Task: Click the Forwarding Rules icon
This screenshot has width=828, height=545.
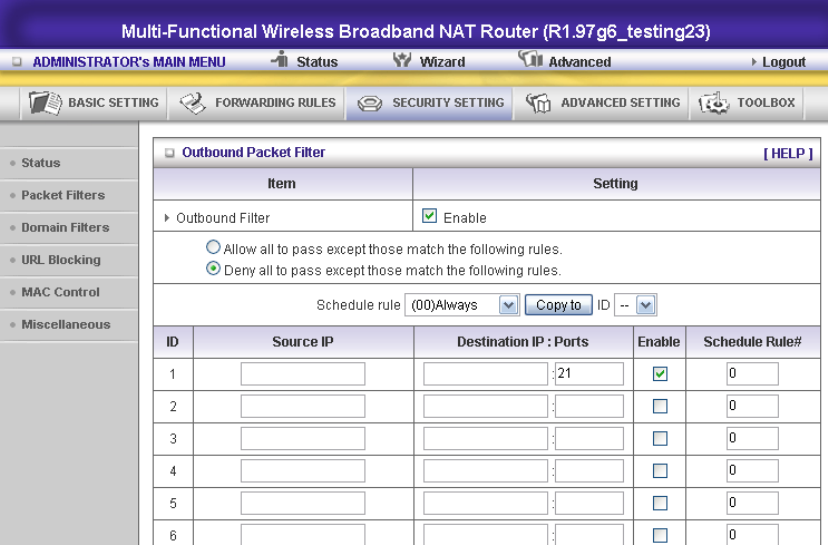Action: pos(193,103)
